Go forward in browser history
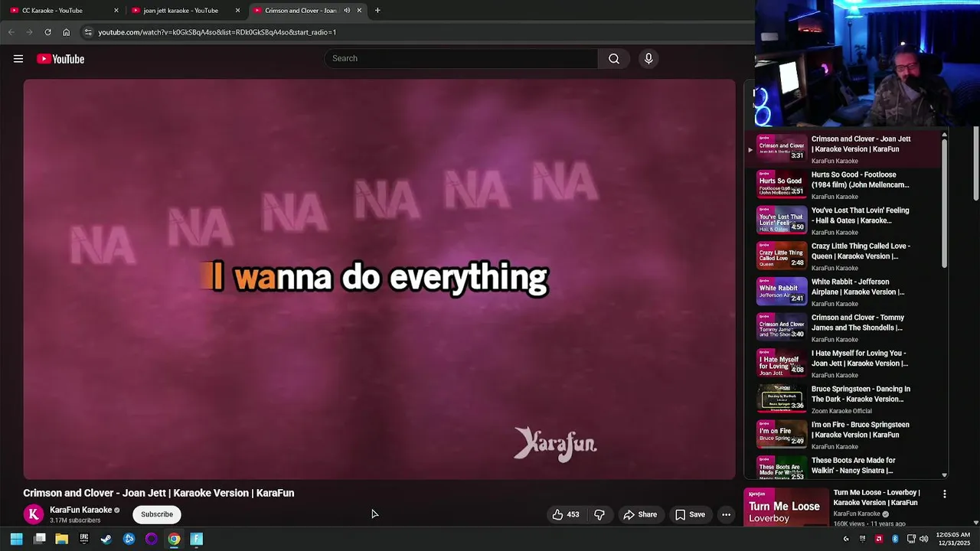Image resolution: width=980 pixels, height=551 pixels. [x=29, y=32]
